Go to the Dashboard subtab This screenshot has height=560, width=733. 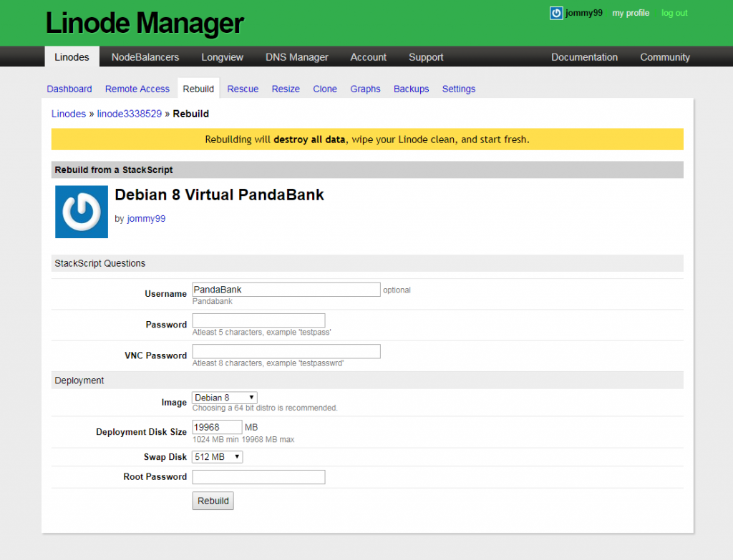point(69,89)
